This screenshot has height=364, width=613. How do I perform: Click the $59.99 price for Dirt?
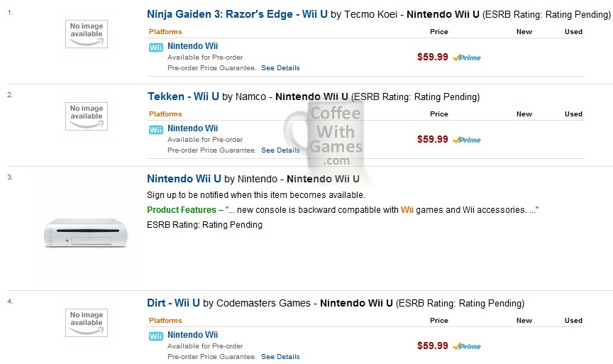(433, 346)
